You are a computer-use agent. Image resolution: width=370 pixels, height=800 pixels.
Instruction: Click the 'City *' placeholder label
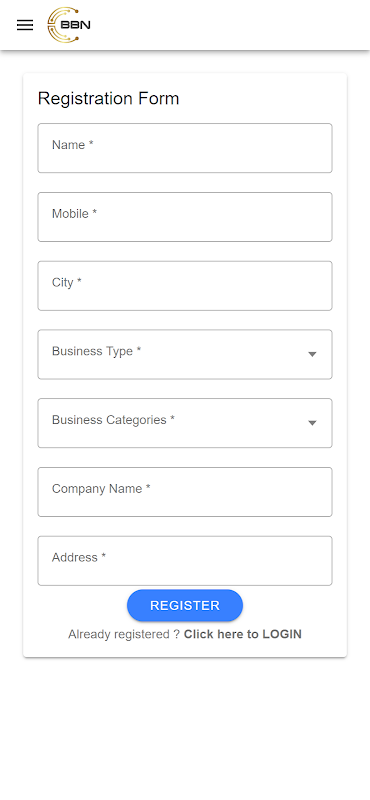coord(67,283)
